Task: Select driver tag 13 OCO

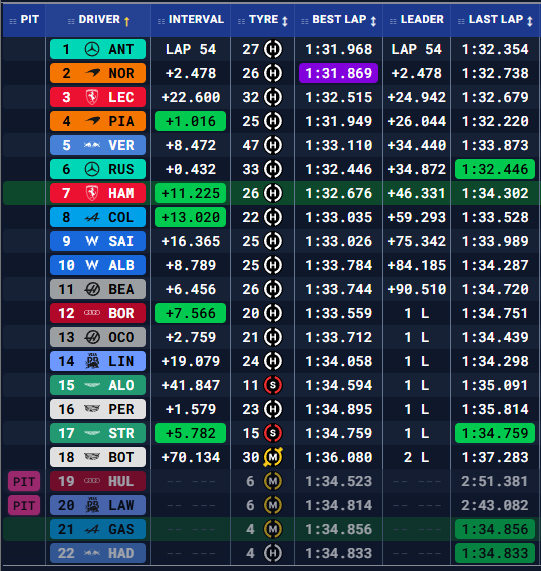Action: 98,337
